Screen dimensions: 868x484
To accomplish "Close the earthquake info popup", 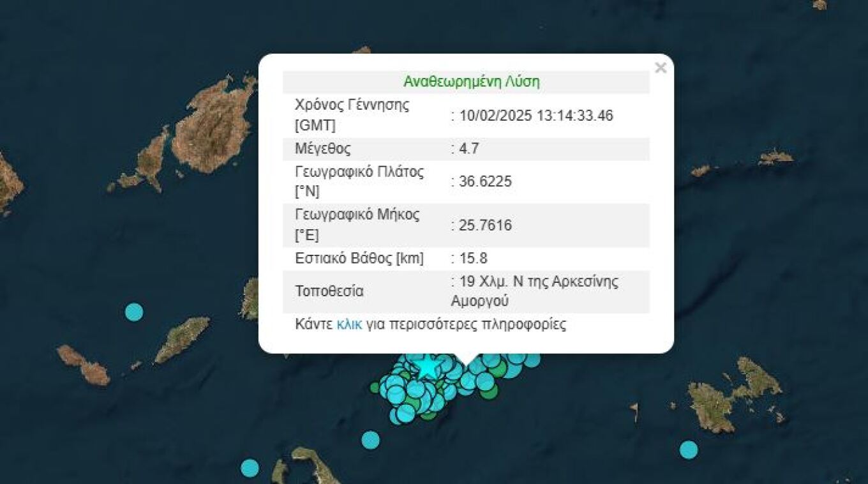I will pyautogui.click(x=661, y=68).
